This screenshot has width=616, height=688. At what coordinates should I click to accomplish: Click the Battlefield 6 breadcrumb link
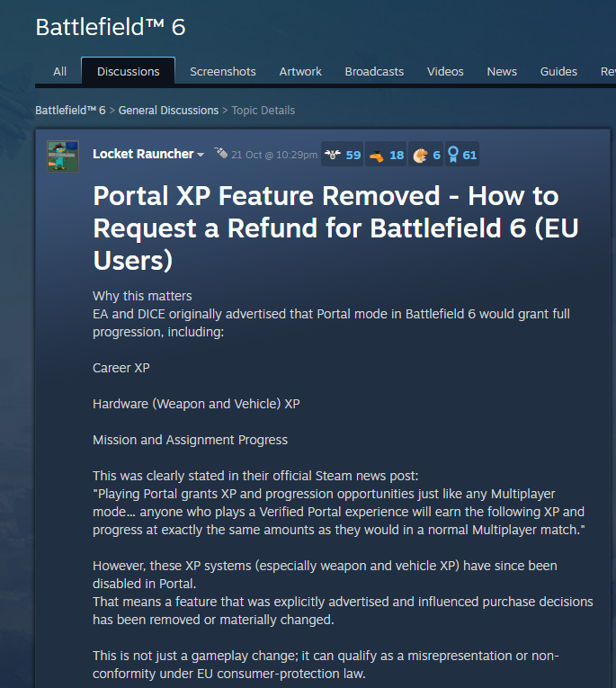coord(70,110)
